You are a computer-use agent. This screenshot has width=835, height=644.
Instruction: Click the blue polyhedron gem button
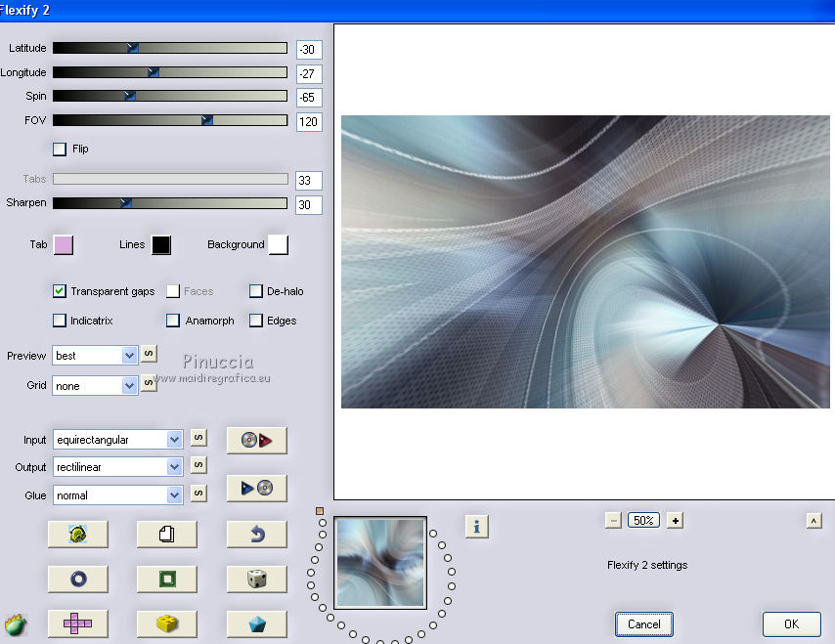click(x=257, y=623)
